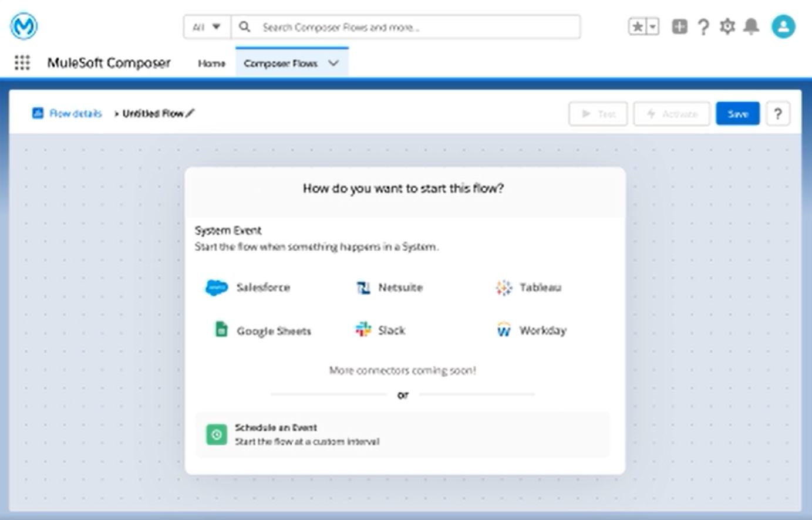
Task: Go to the Home tab
Action: (x=211, y=63)
